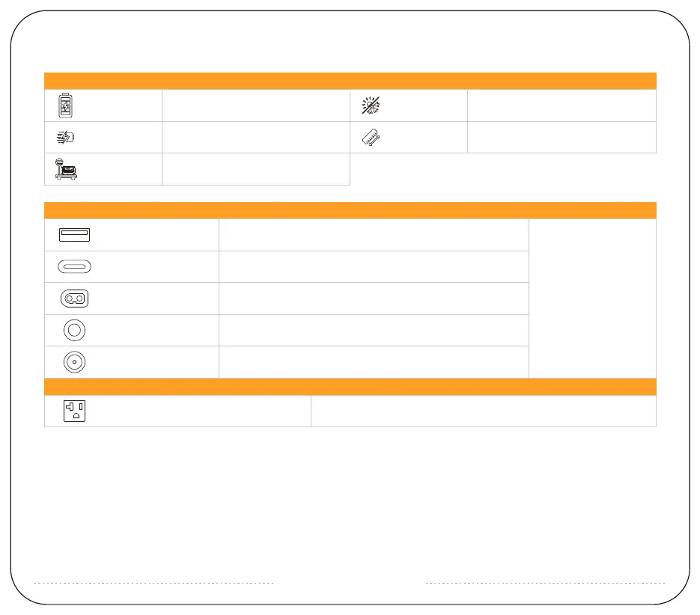Click the battery capacity icon

click(x=67, y=105)
